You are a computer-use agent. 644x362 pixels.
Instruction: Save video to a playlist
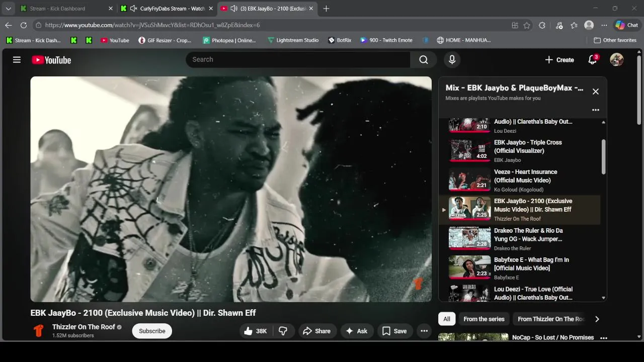click(x=395, y=331)
